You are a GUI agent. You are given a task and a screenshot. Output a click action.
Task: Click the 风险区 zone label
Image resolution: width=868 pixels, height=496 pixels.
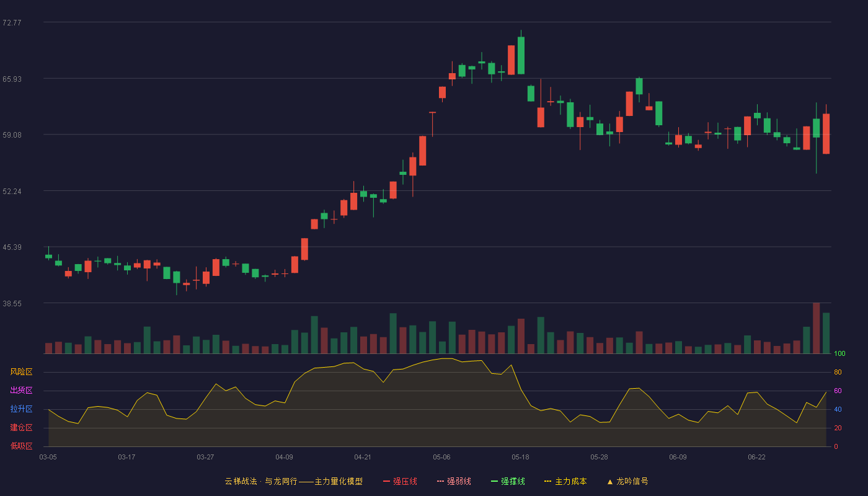coord(21,372)
